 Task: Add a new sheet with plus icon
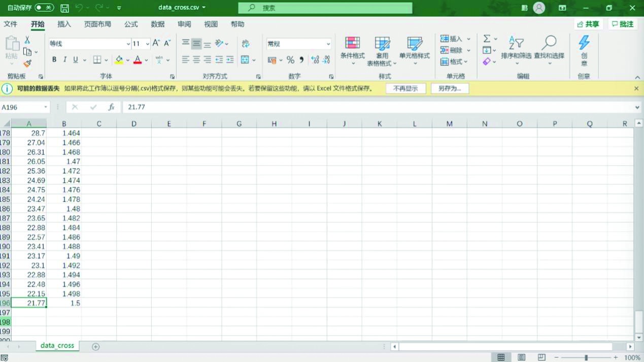(x=95, y=347)
